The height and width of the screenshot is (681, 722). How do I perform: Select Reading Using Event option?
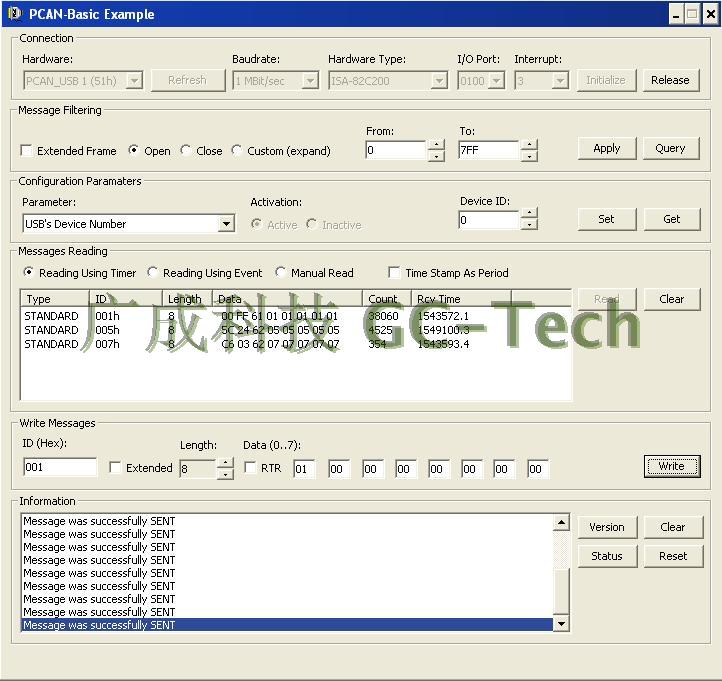(153, 273)
